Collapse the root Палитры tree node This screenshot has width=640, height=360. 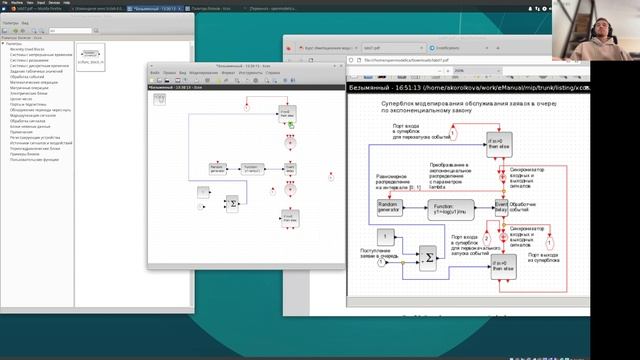pos(3,43)
